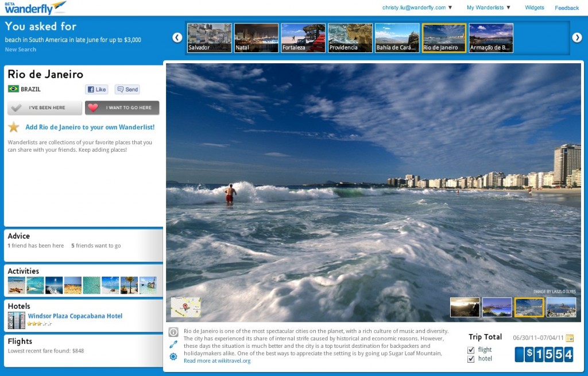Open Windsor Plaza Copacabana Hotel link
588x376 pixels.
point(75,316)
